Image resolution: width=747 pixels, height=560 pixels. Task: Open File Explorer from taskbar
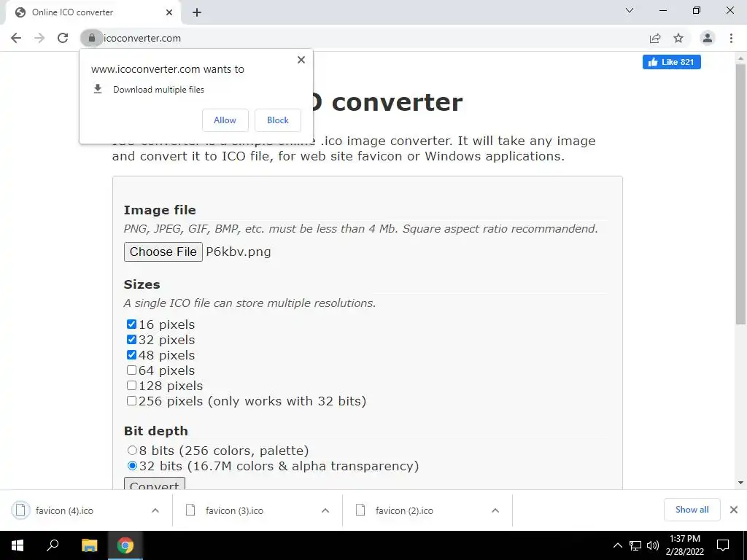[89, 545]
